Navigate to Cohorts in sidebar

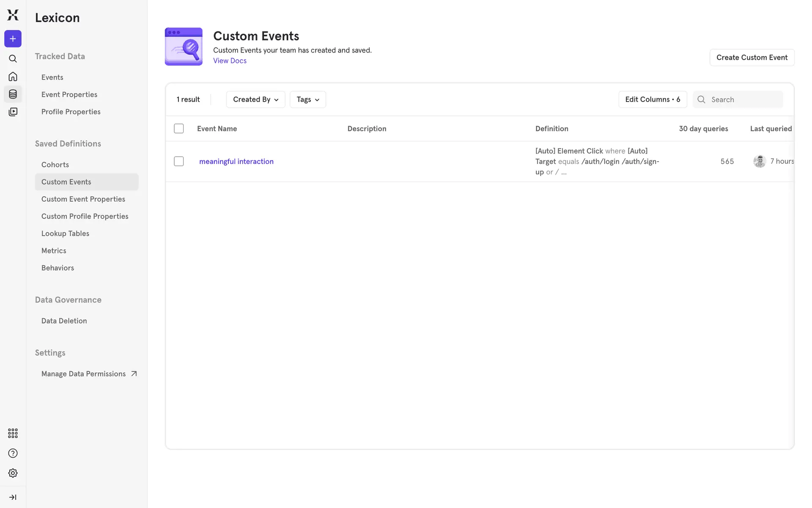[x=55, y=165]
